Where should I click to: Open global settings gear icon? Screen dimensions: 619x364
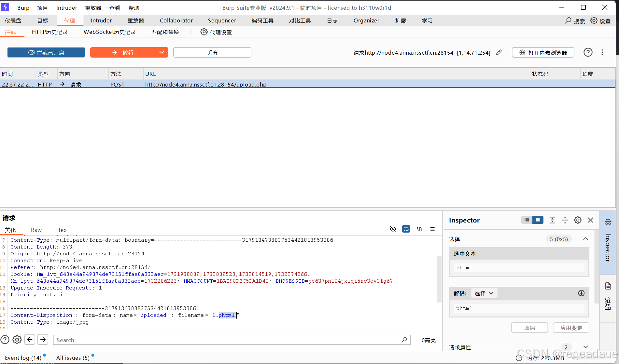pos(594,20)
